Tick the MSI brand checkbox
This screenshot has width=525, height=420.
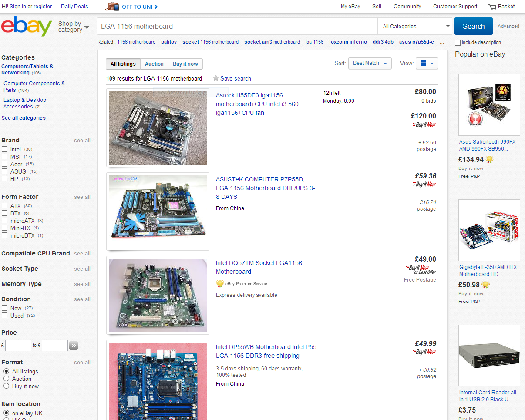4,157
